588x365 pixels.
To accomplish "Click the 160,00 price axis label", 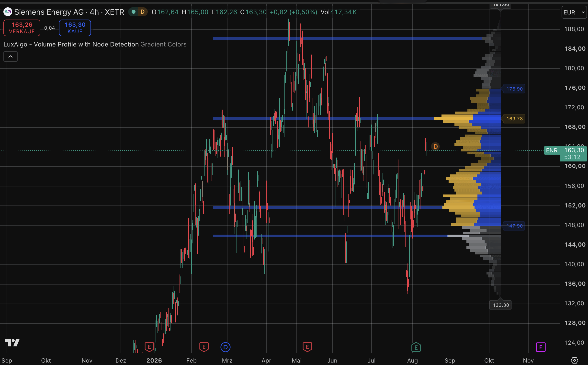I will (x=575, y=166).
